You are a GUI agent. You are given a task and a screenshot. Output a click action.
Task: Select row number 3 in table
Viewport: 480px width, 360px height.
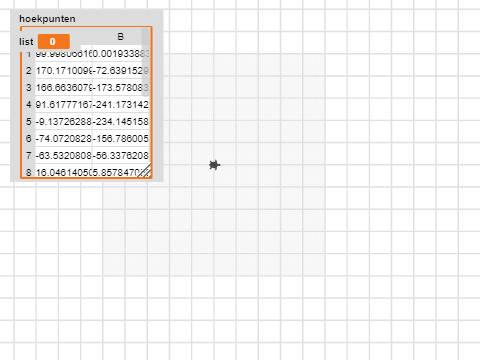(x=29, y=88)
